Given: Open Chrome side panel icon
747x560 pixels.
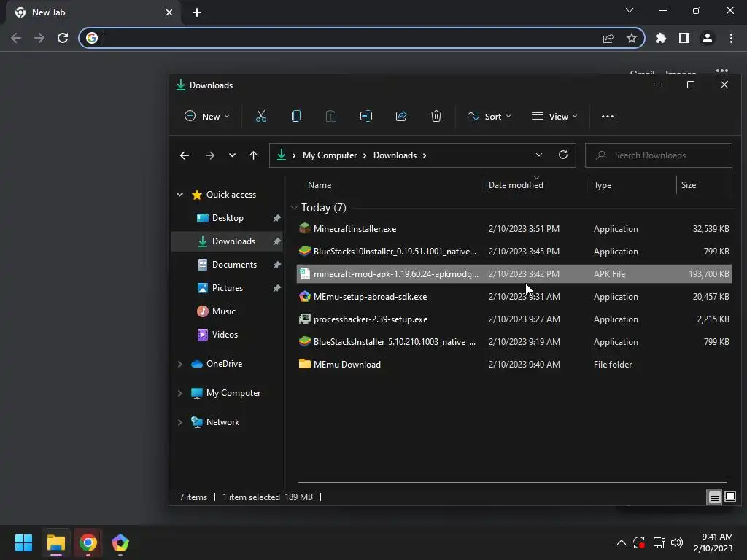Looking at the screenshot, I should (684, 38).
